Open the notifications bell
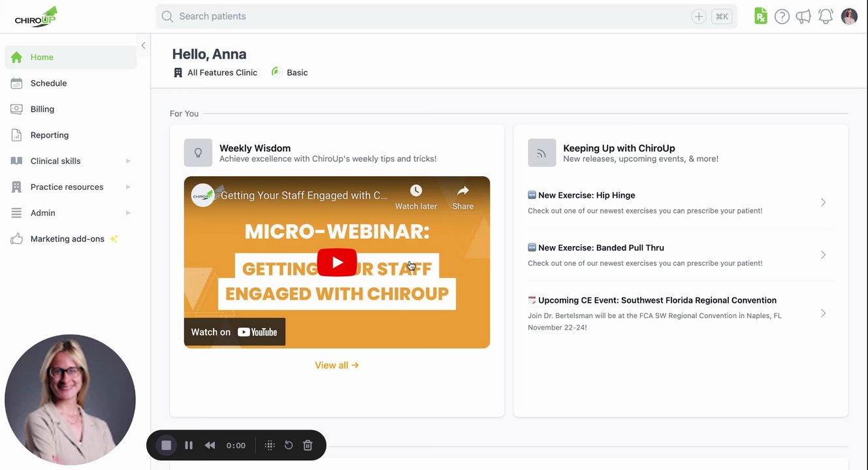Image resolution: width=868 pixels, height=470 pixels. point(826,16)
